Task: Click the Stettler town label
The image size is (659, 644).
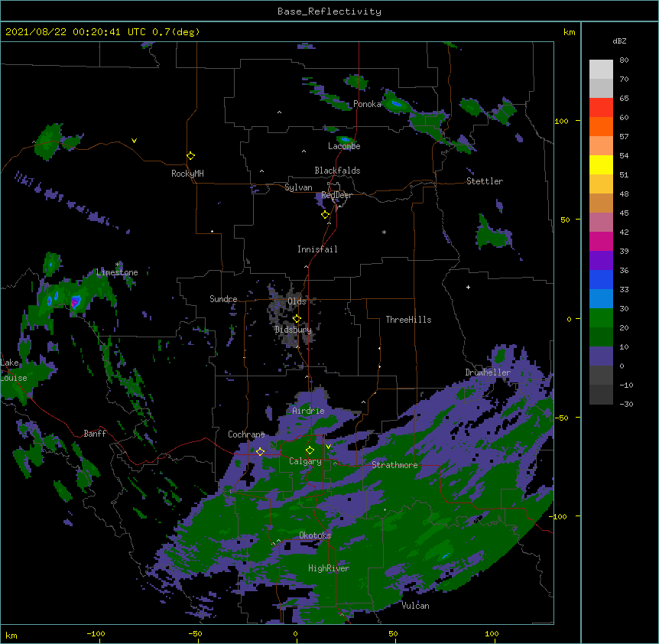Action: point(485,181)
